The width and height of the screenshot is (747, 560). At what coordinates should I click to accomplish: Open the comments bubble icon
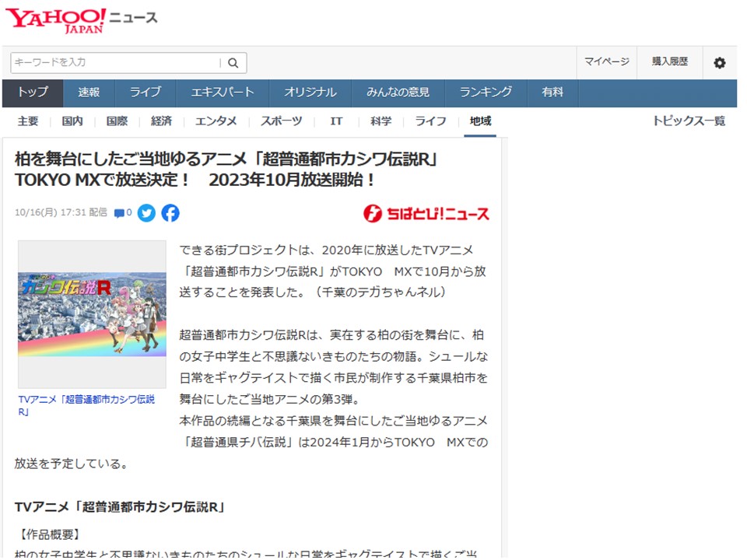[121, 213]
